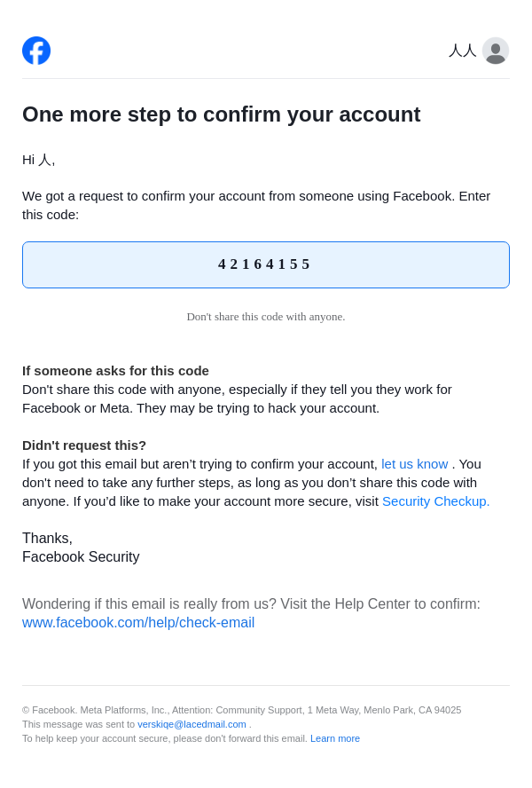Click the "If someone asks for this code" heading
Image resolution: width=532 pixels, height=788 pixels.
click(115, 370)
